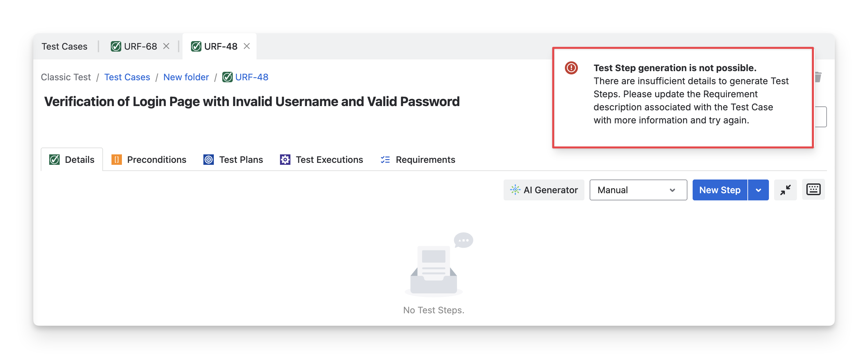Launch the AI Generator
Viewport: 868px width, 359px height.
544,190
